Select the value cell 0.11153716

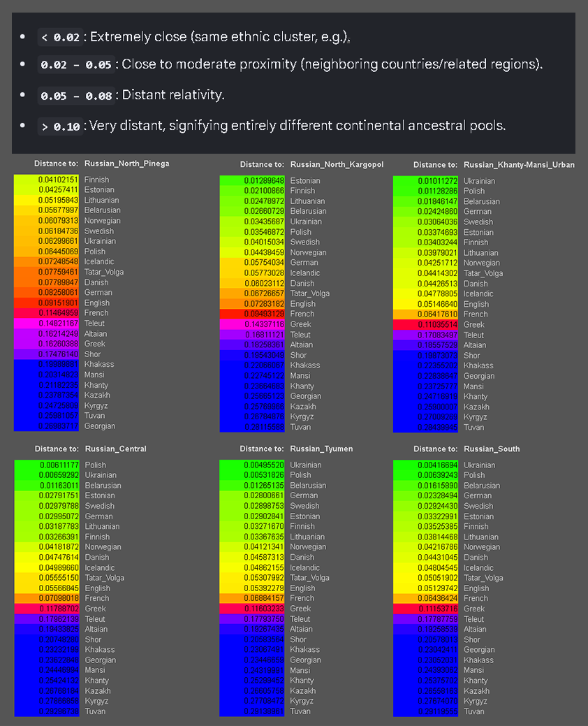point(425,609)
